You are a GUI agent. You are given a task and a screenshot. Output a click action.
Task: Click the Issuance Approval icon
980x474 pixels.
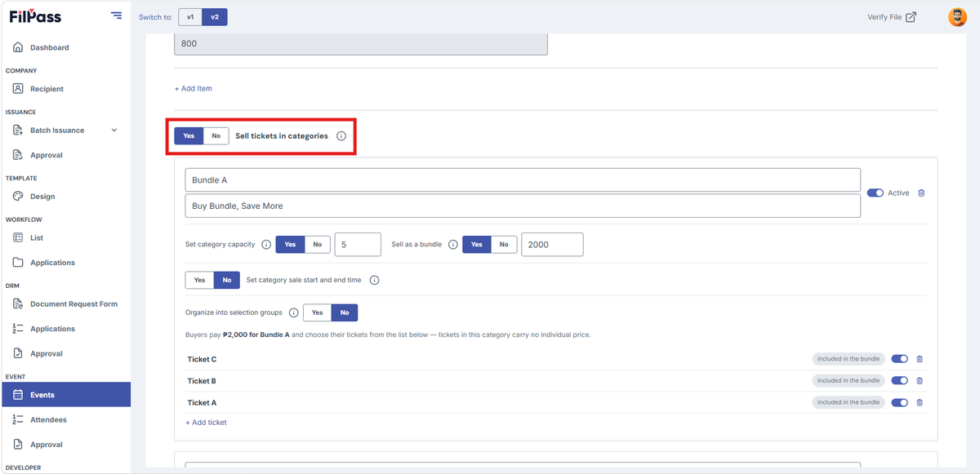(x=18, y=155)
